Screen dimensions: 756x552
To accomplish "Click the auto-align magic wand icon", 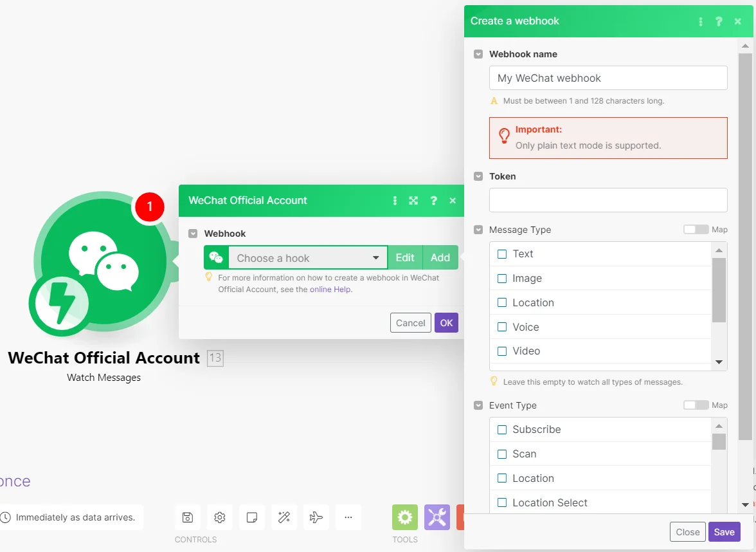I will point(284,517).
